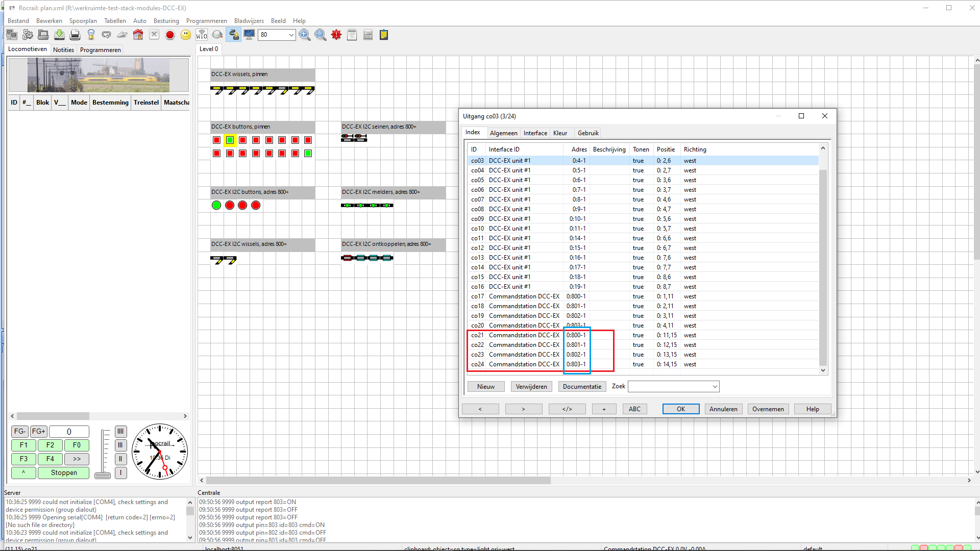Click the Verwijderen button
This screenshot has width=980, height=551.
(531, 387)
